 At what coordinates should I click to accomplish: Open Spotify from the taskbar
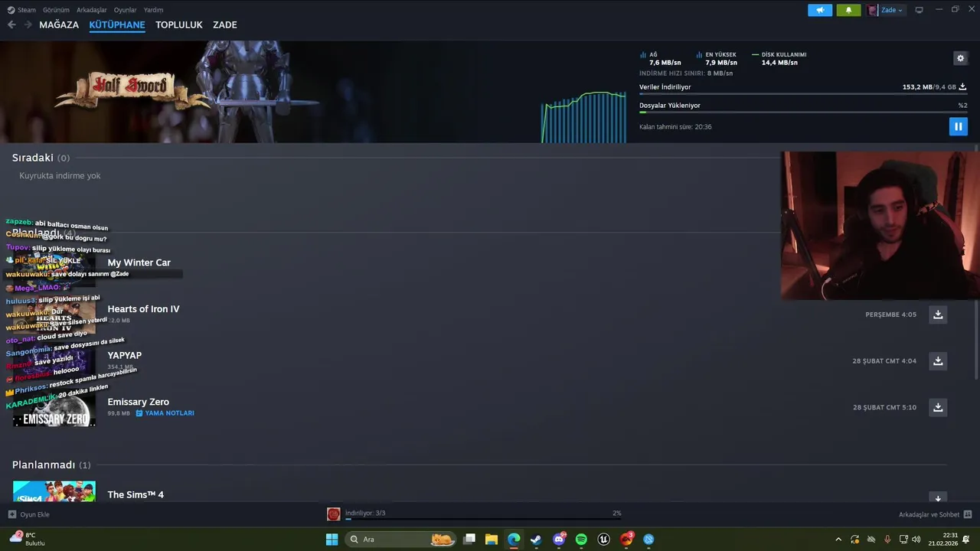(x=581, y=539)
